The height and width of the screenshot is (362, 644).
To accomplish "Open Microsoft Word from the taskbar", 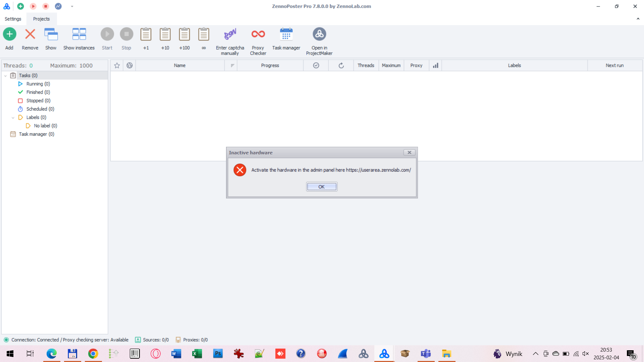I will tap(176, 354).
